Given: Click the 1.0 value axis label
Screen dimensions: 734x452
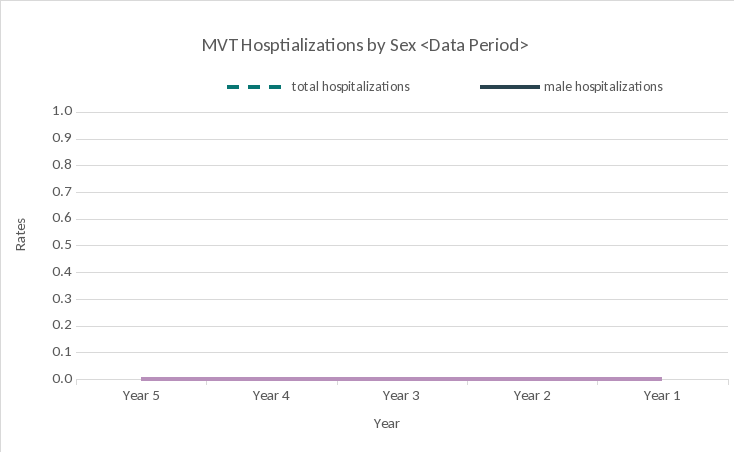Looking at the screenshot, I should 63,111.
